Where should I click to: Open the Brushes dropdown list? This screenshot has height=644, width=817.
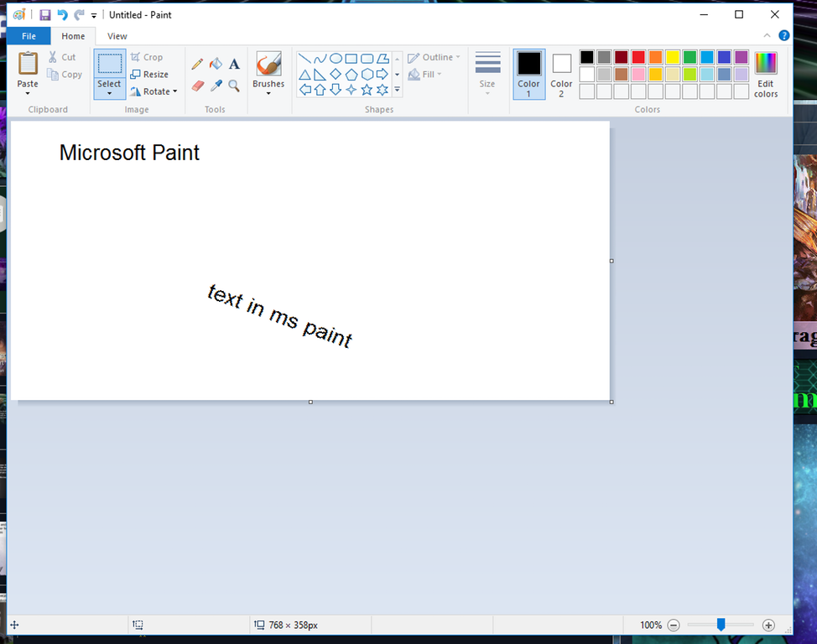[x=268, y=93]
